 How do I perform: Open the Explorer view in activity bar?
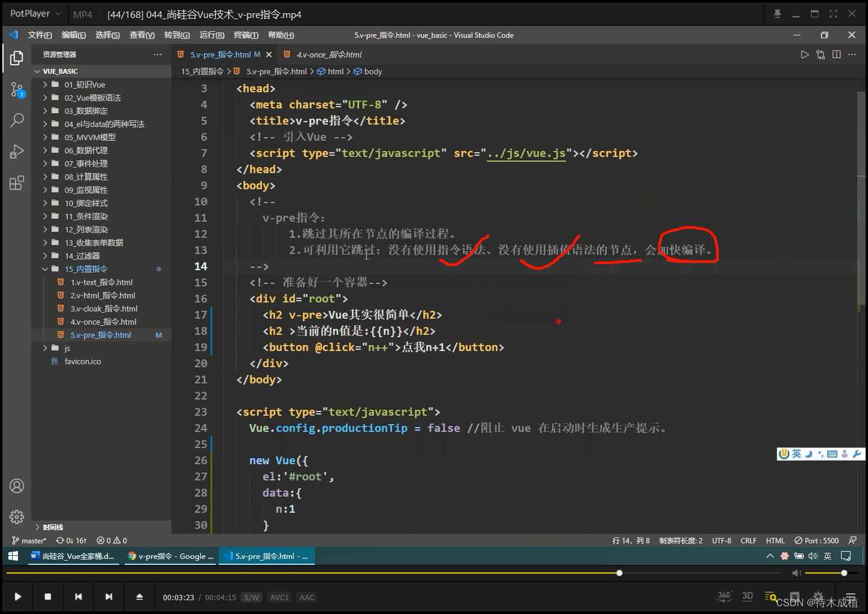(x=17, y=58)
